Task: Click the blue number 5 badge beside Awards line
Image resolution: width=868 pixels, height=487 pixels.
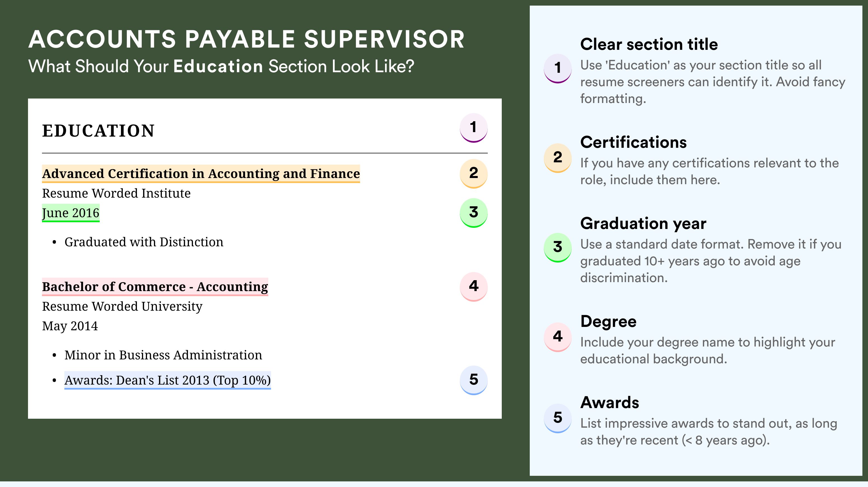Action: point(473,380)
